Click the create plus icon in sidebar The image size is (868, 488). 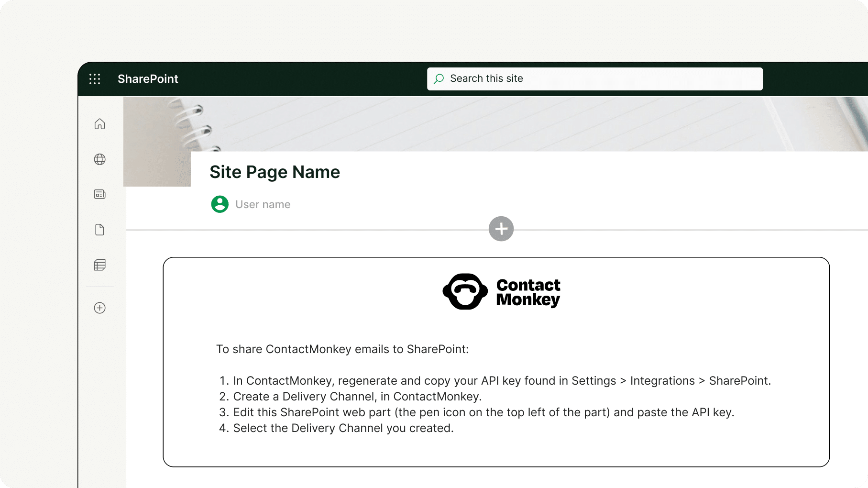(99, 308)
